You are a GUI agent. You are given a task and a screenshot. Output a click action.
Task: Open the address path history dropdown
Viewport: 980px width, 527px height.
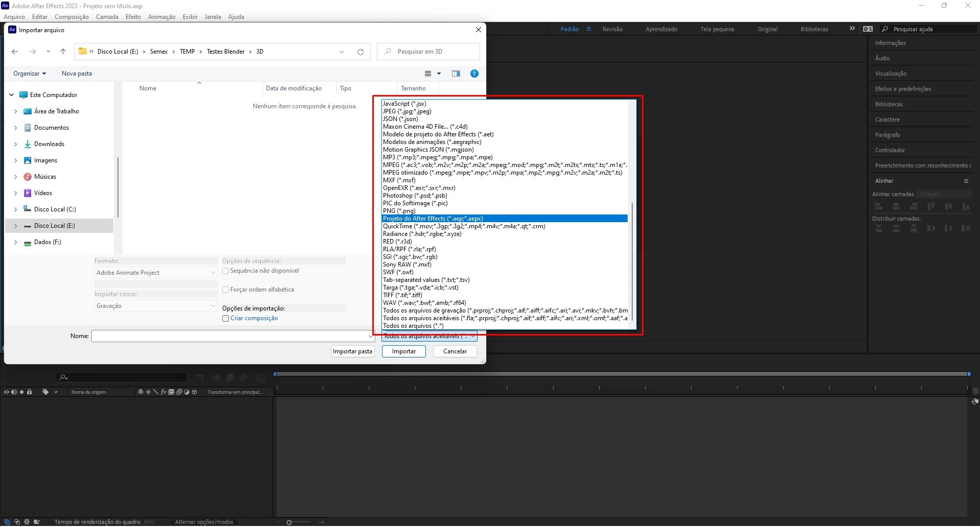click(342, 52)
